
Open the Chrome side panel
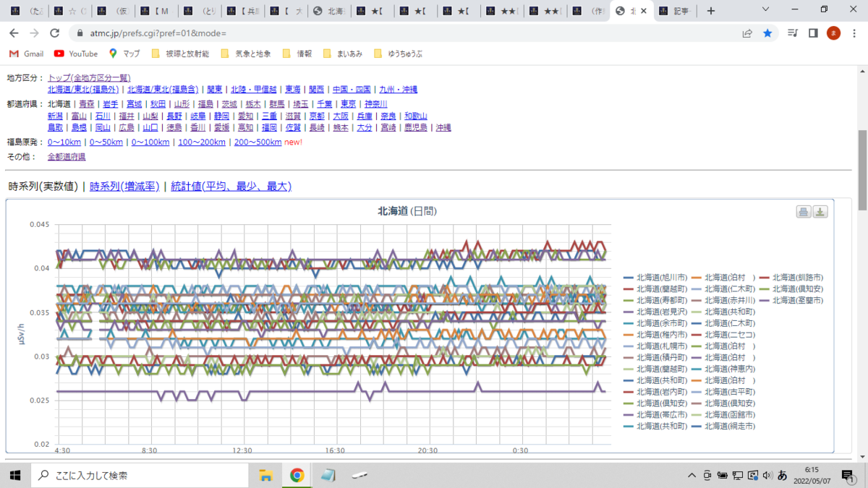click(813, 33)
